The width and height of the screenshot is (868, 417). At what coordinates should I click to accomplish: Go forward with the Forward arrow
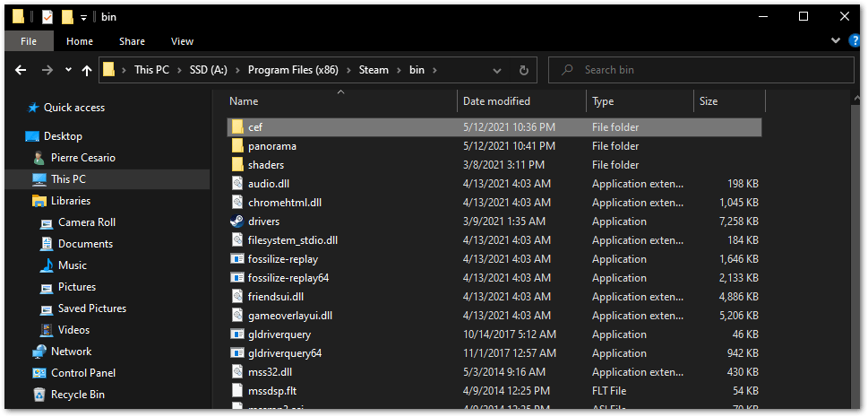[47, 70]
